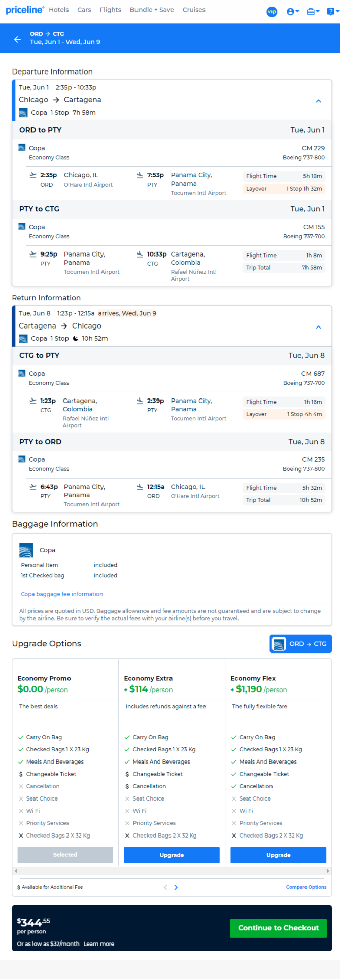340x980 pixels.
Task: Go to next upgrade options page arrow
Action: 176,887
